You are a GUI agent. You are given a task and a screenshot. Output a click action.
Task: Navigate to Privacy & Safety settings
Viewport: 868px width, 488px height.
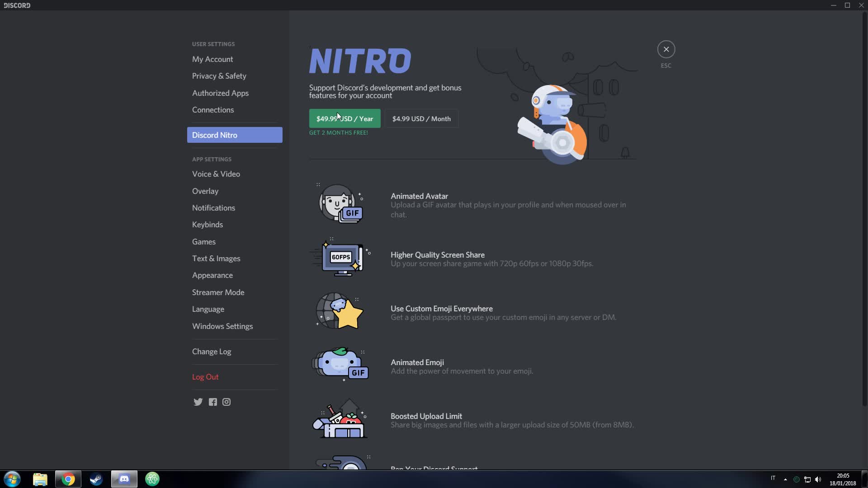click(x=219, y=75)
